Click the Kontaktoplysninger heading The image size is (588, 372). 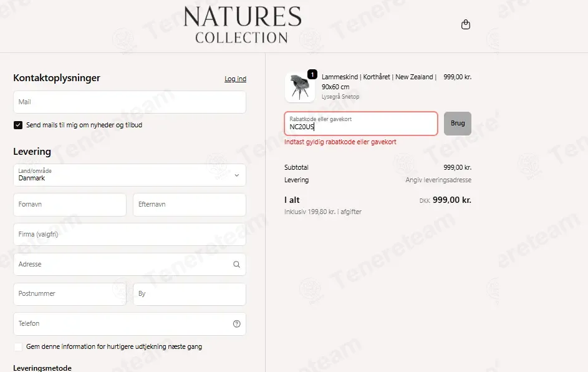click(x=57, y=78)
